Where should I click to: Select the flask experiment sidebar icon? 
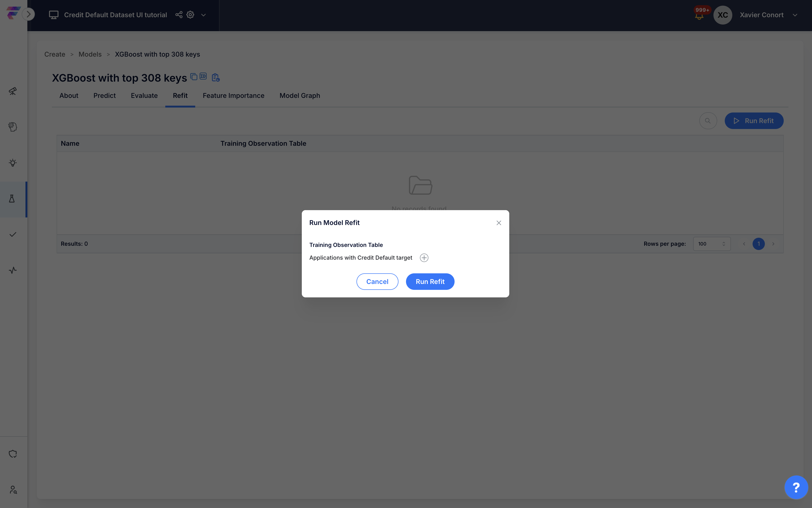click(12, 199)
